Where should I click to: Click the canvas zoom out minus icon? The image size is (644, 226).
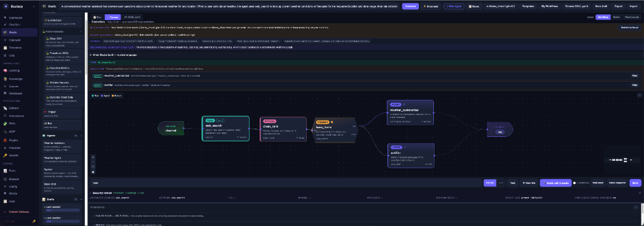93,162
